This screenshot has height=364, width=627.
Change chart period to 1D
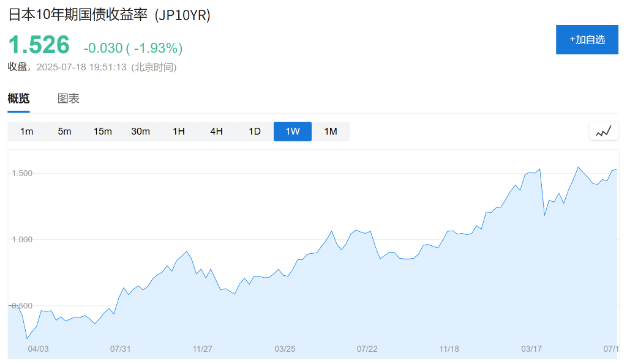254,132
